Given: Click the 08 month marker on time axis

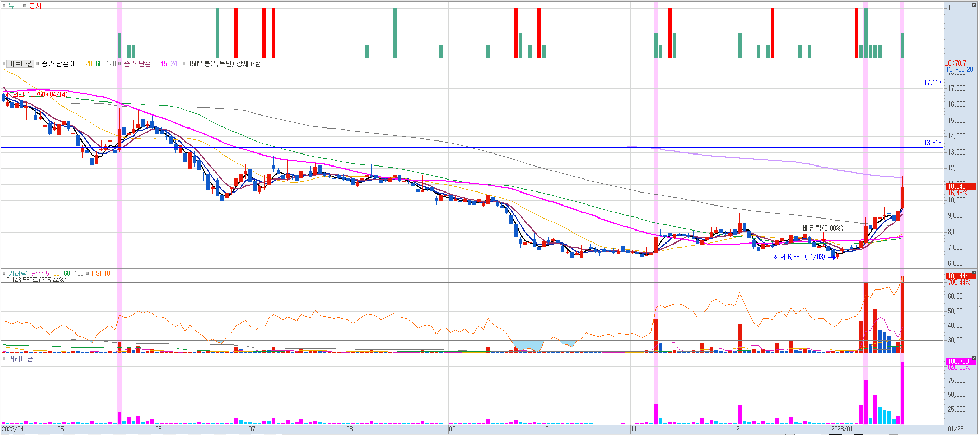Looking at the screenshot, I should [x=349, y=429].
